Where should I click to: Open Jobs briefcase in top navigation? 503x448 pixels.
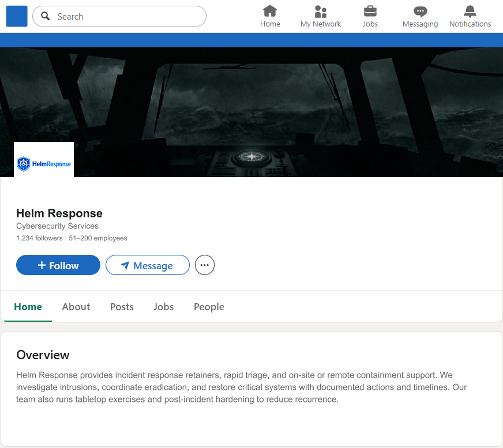tap(370, 16)
